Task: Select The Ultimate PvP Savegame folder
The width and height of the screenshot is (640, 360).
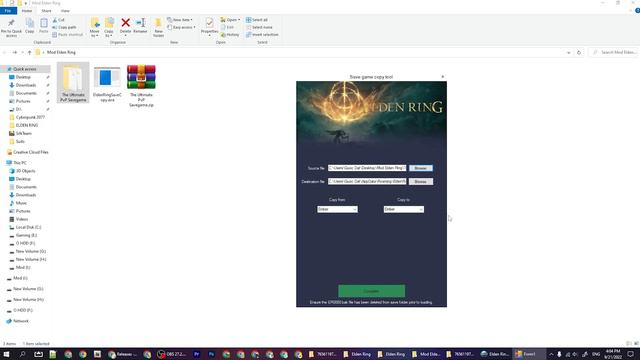Action: 73,83
